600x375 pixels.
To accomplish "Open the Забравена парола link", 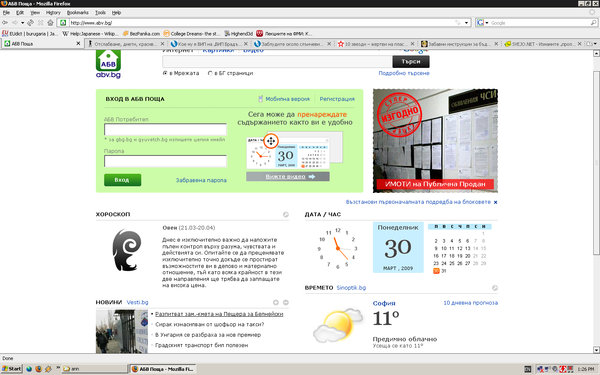I will point(201,180).
